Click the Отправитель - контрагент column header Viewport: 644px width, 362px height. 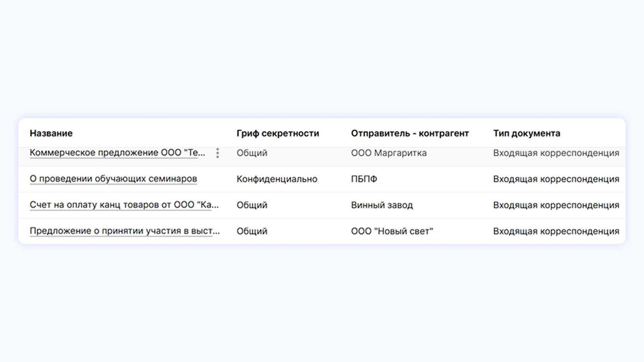[x=410, y=133]
